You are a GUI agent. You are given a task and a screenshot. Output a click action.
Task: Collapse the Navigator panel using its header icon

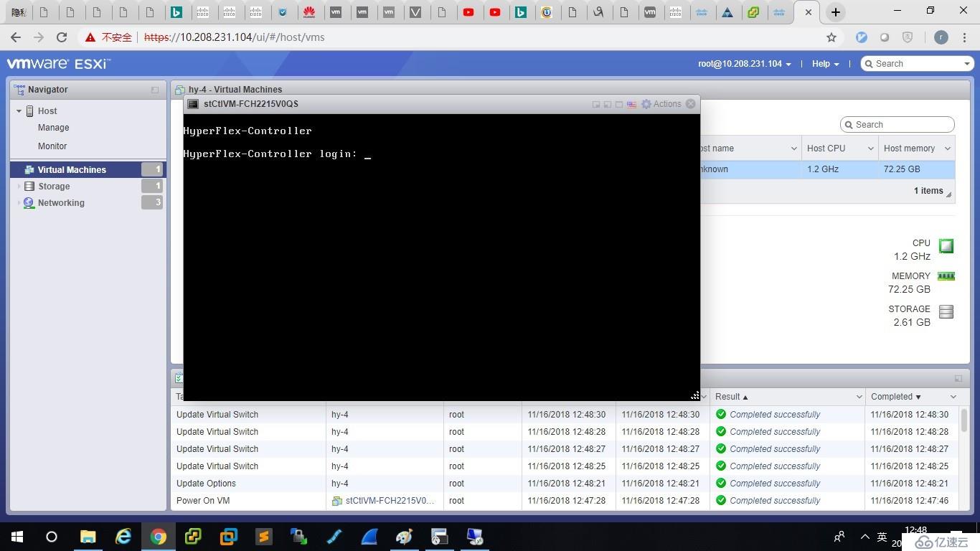[155, 90]
